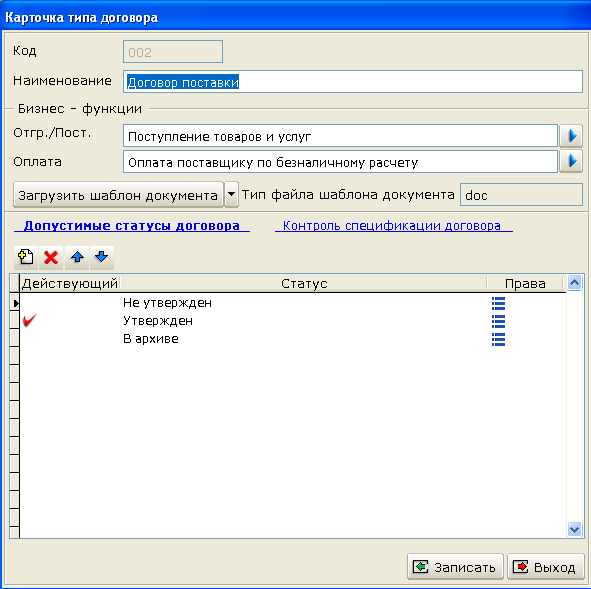Open rights list for В архиве
This screenshot has width=591, height=589.
point(498,339)
